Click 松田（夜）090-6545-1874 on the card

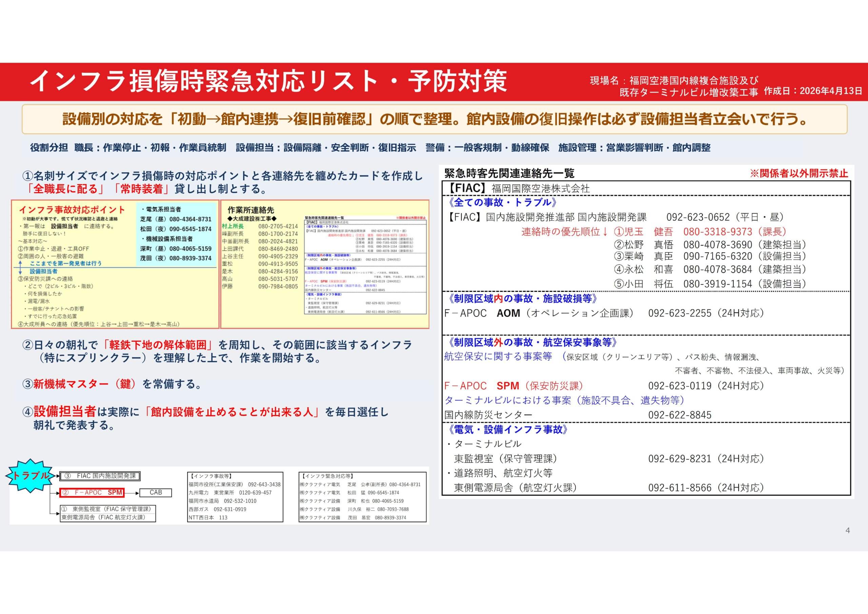pyautogui.click(x=176, y=229)
